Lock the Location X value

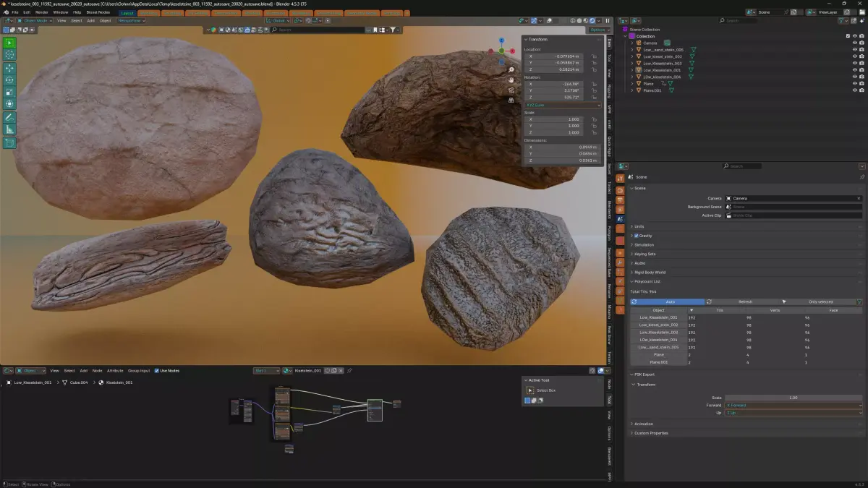coord(595,56)
